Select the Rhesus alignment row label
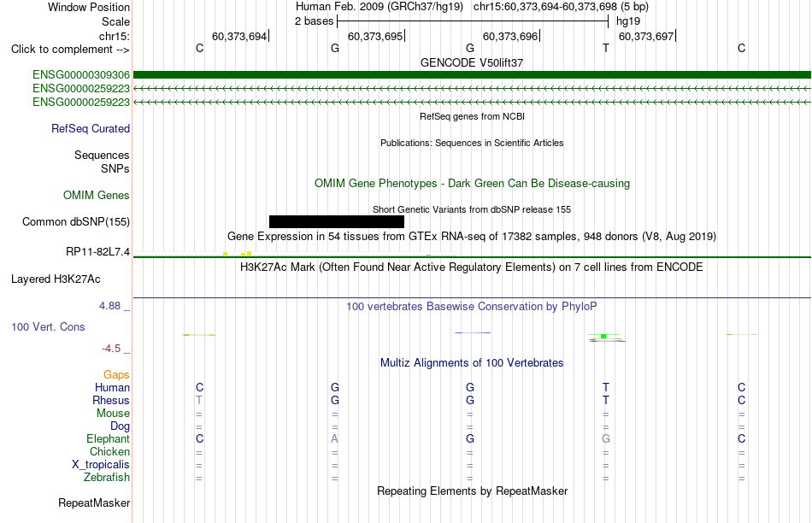The width and height of the screenshot is (812, 523). coord(111,400)
